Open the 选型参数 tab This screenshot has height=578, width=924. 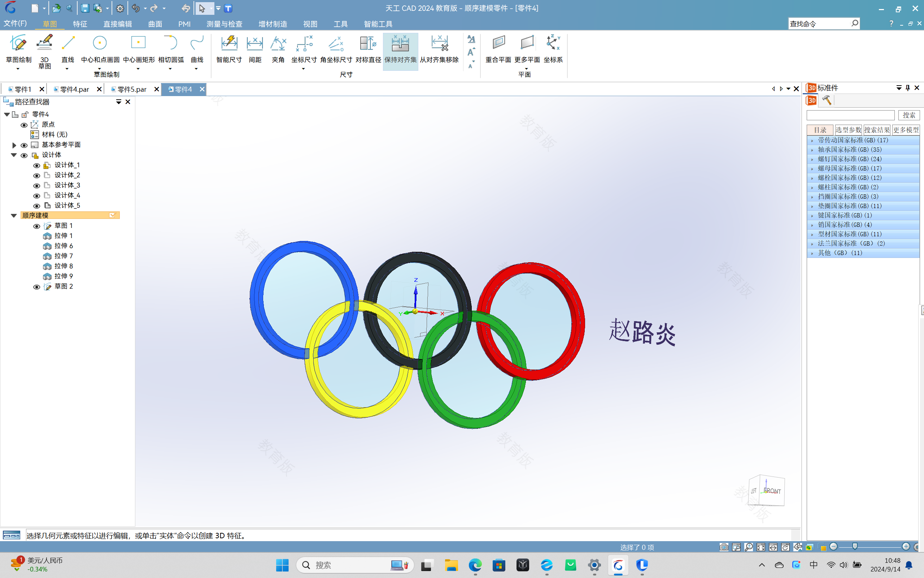point(848,130)
